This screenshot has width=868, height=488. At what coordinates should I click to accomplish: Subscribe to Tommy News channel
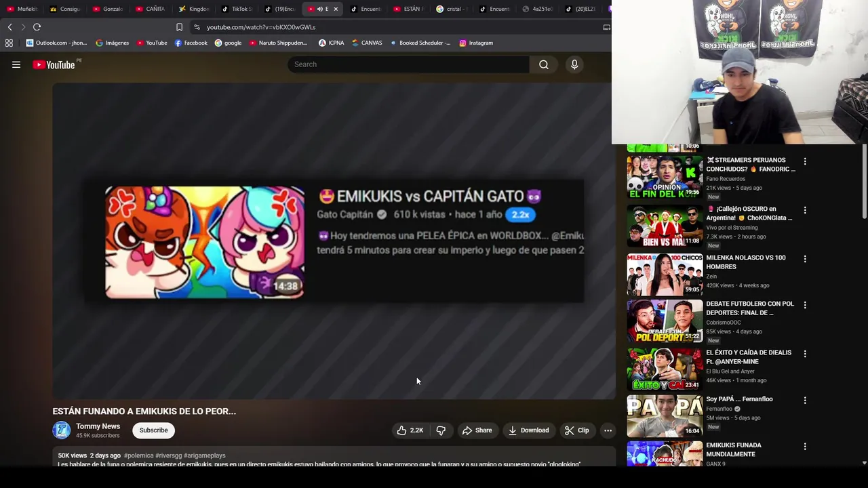pyautogui.click(x=153, y=430)
